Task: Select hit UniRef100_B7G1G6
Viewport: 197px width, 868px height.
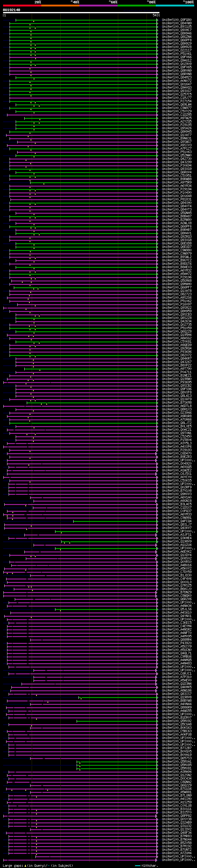Action: (x=177, y=789)
